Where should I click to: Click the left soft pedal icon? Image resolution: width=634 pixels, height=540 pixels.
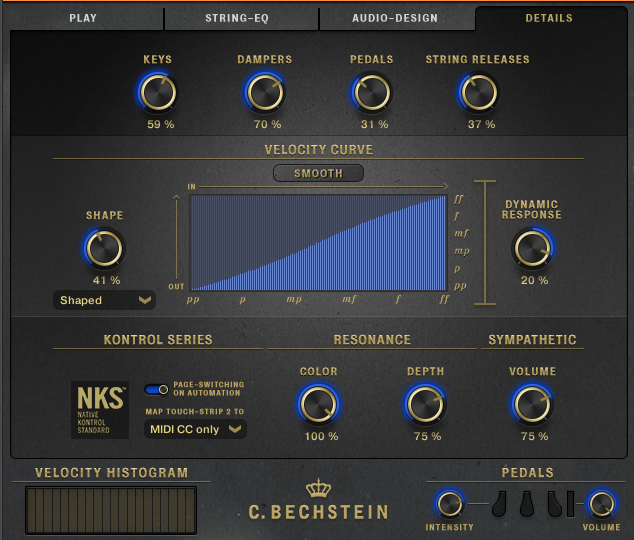pyautogui.click(x=499, y=504)
